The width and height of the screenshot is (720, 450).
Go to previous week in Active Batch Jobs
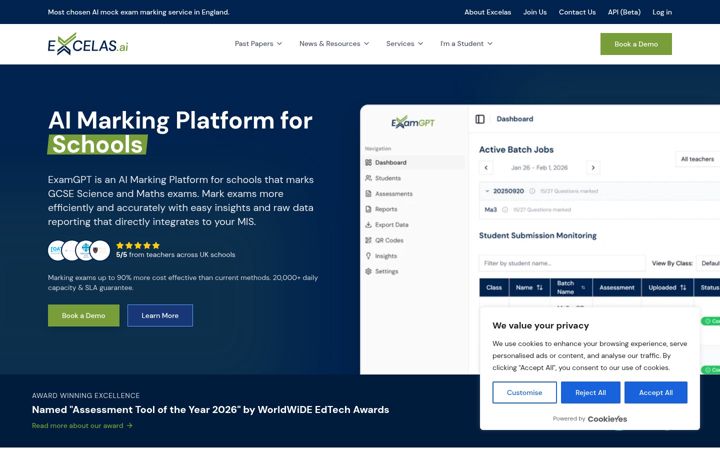[486, 168]
